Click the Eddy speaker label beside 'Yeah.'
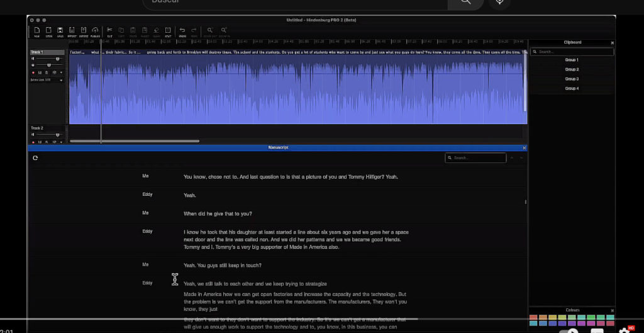 pos(147,194)
